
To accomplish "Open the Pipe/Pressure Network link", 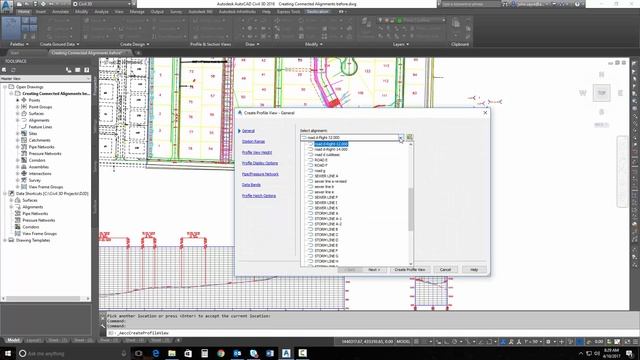I will [260, 174].
